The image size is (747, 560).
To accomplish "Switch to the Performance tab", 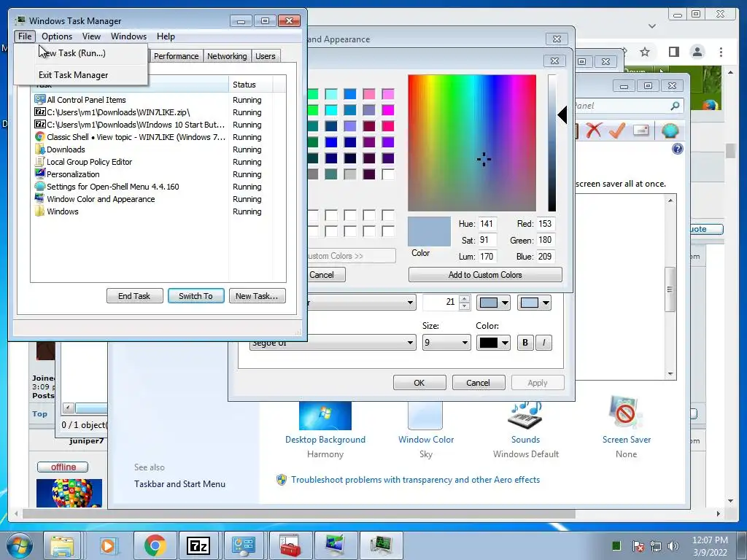I will pyautogui.click(x=176, y=55).
